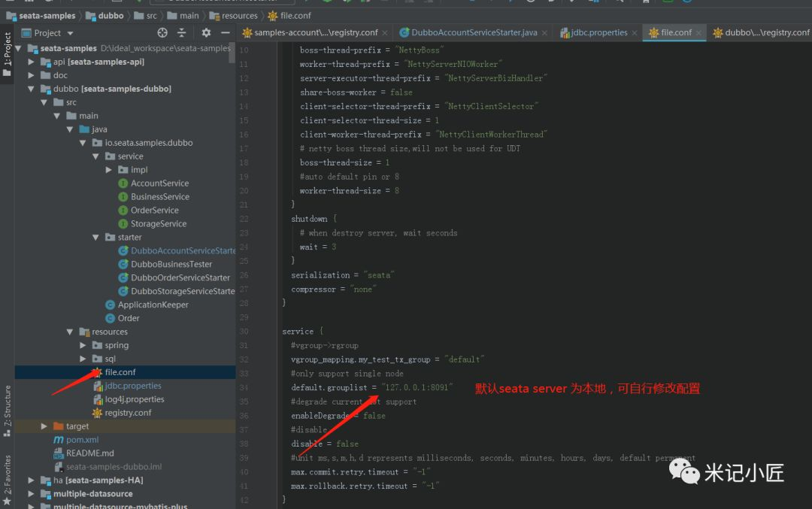This screenshot has width=812, height=509.
Task: Select AccountService interface icon
Action: click(x=123, y=183)
